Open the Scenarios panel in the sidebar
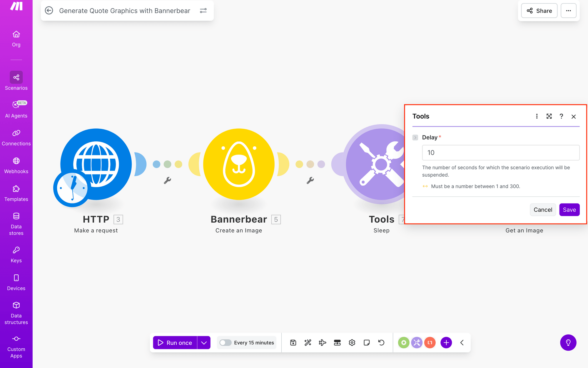Screen dimensions: 588x368 (16, 81)
